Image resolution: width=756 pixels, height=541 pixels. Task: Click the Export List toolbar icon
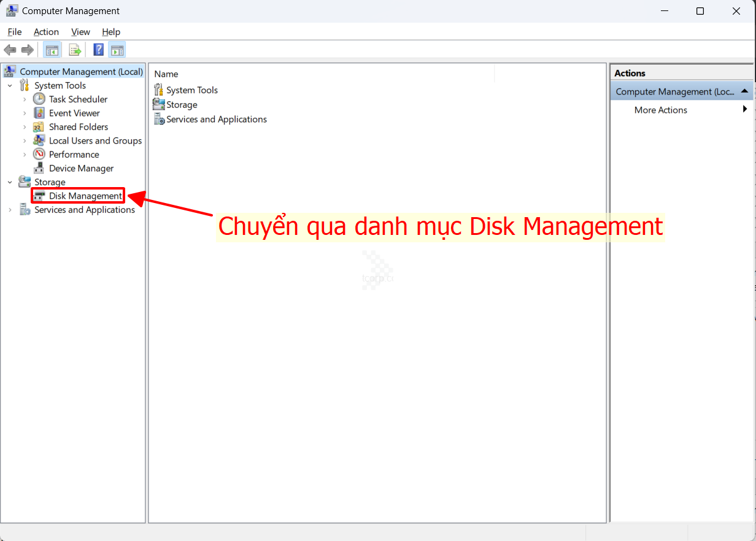(75, 50)
